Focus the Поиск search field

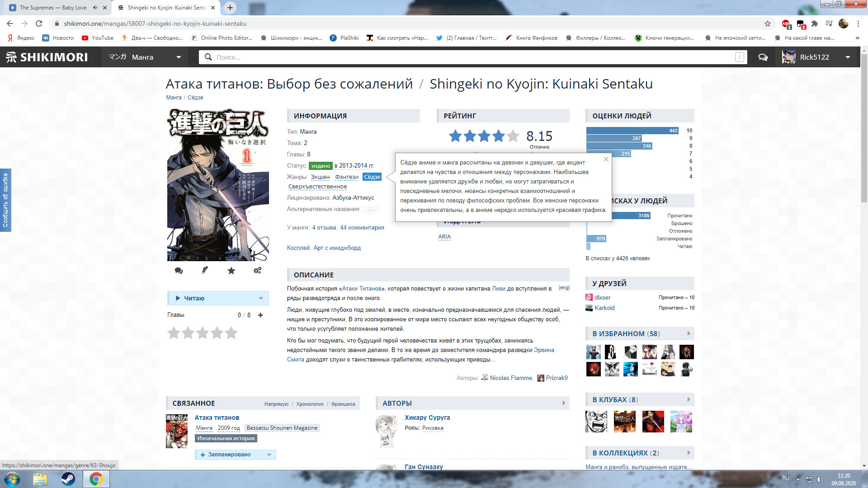click(470, 57)
